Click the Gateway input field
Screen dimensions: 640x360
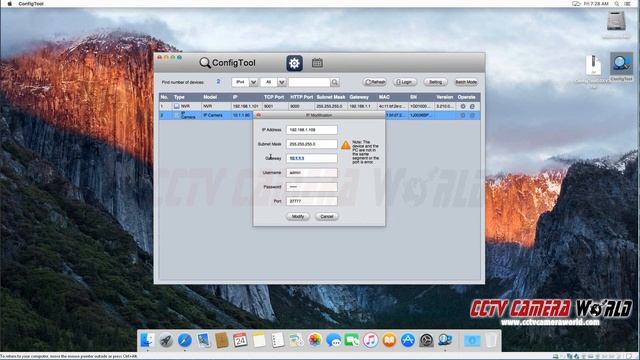pyautogui.click(x=312, y=158)
